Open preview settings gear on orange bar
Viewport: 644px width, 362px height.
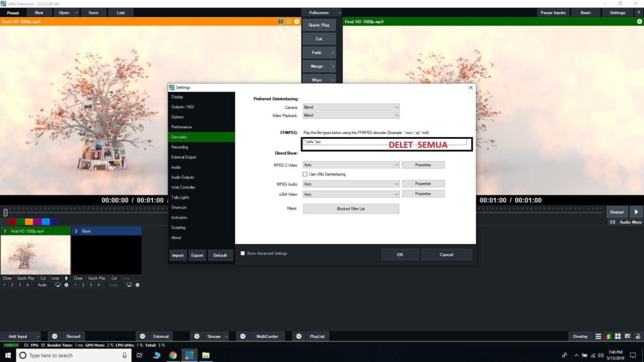(297, 21)
